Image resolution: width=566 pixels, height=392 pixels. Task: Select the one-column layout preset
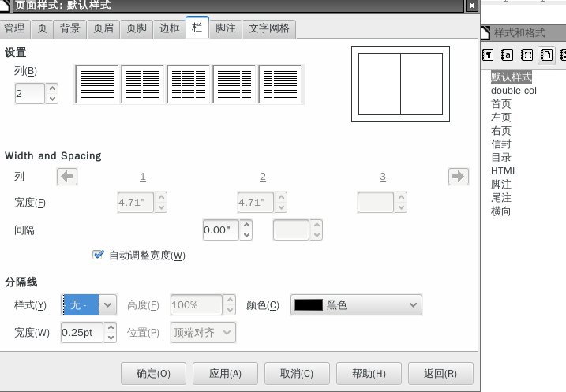click(97, 84)
